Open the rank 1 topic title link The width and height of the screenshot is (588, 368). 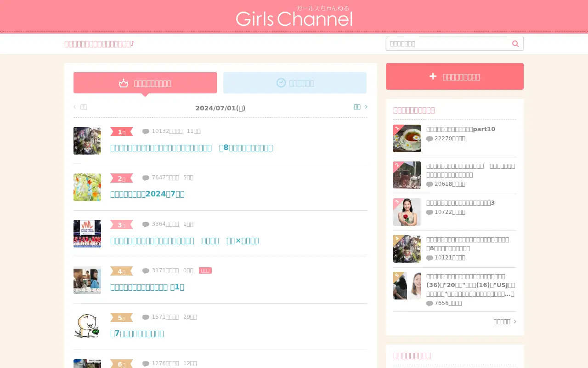tap(192, 148)
